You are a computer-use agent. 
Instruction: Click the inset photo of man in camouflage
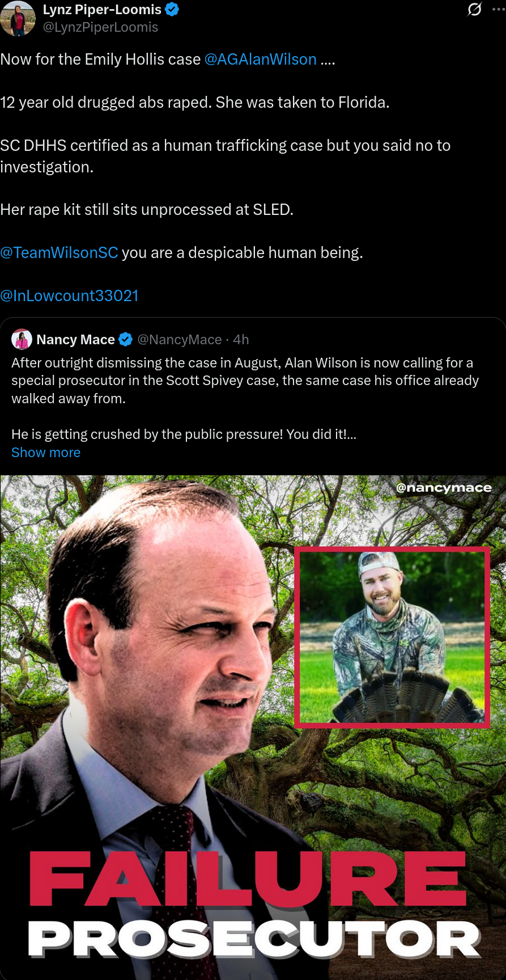(x=392, y=637)
